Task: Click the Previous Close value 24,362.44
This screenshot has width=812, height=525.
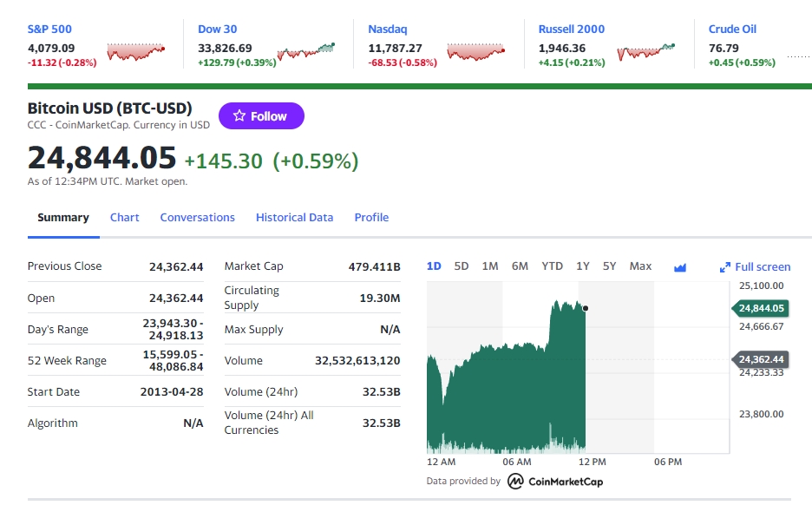Action: tap(176, 266)
